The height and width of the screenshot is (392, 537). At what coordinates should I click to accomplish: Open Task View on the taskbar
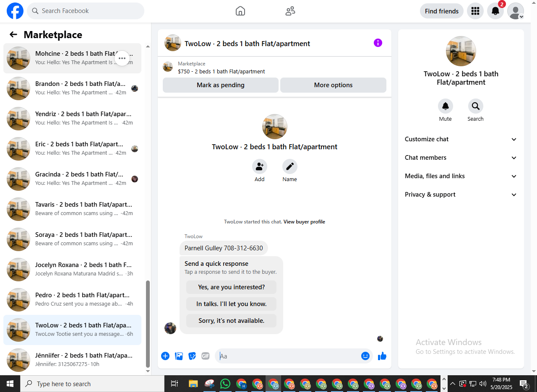[174, 384]
